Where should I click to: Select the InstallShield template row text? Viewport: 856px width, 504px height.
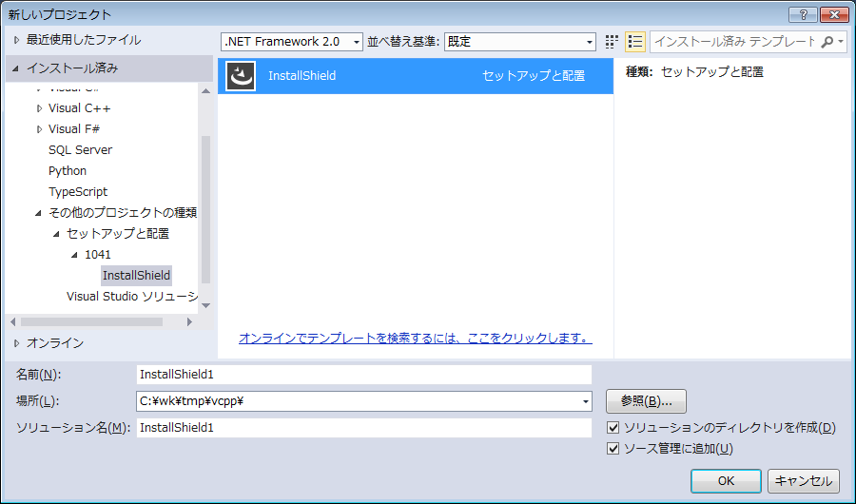(302, 76)
